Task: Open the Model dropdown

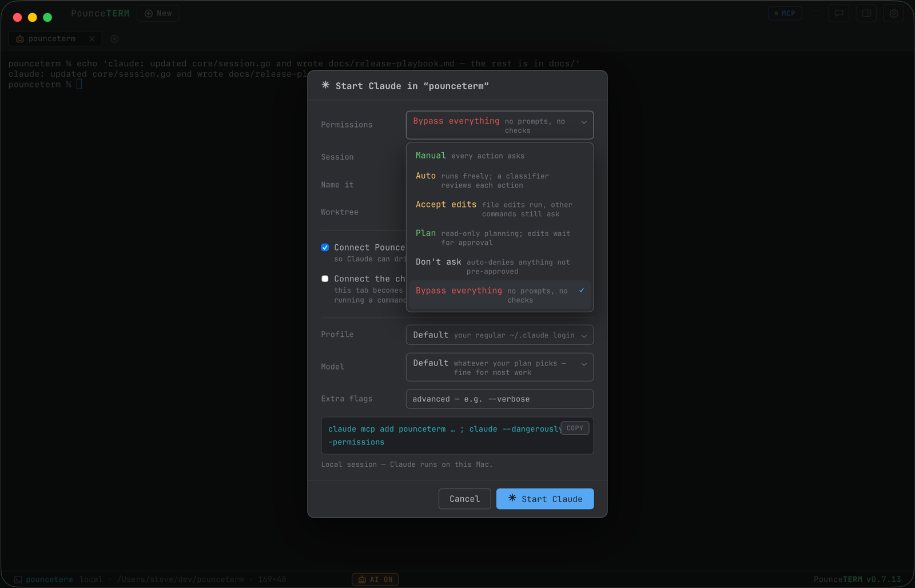Action: pyautogui.click(x=500, y=367)
